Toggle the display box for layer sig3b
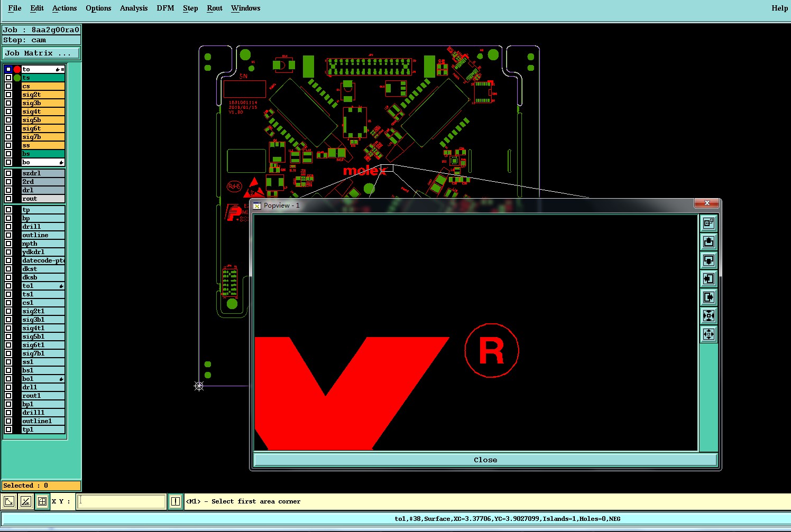Viewport: 791px width, 532px height. coord(8,103)
